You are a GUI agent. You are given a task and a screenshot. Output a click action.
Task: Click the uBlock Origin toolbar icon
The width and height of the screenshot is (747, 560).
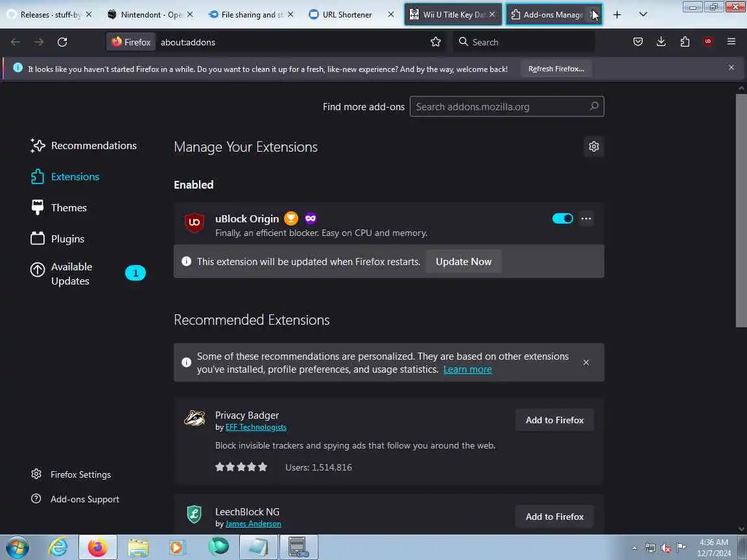tap(708, 42)
